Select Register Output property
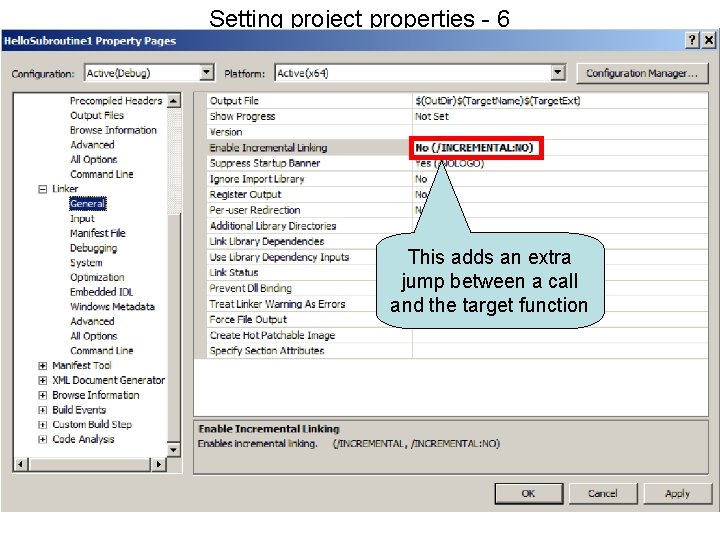This screenshot has height=540, width=720. [x=458, y=195]
